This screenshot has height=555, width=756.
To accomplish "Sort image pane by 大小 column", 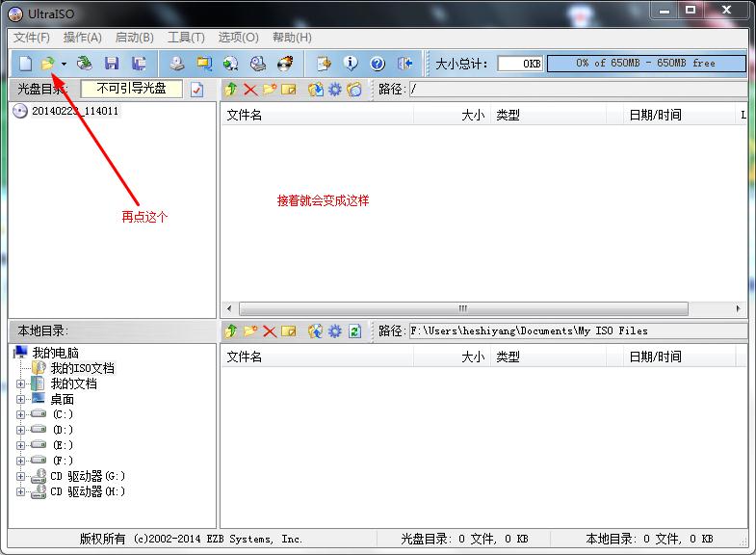I will coord(453,115).
